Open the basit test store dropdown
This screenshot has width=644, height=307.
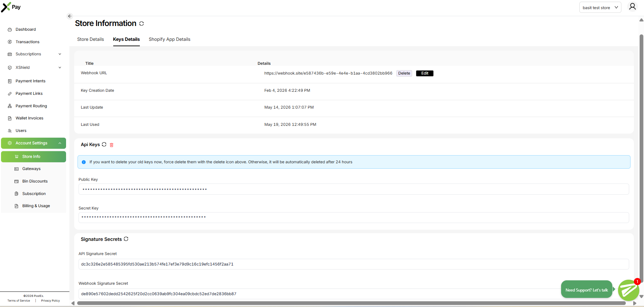click(600, 7)
